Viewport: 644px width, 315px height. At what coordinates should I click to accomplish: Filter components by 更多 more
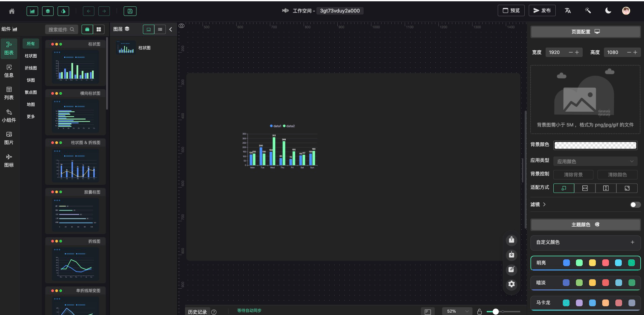click(31, 116)
